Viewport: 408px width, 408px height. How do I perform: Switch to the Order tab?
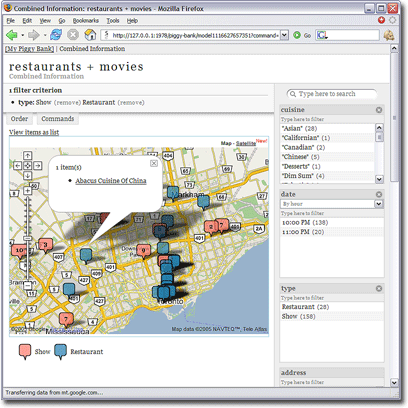click(x=19, y=119)
